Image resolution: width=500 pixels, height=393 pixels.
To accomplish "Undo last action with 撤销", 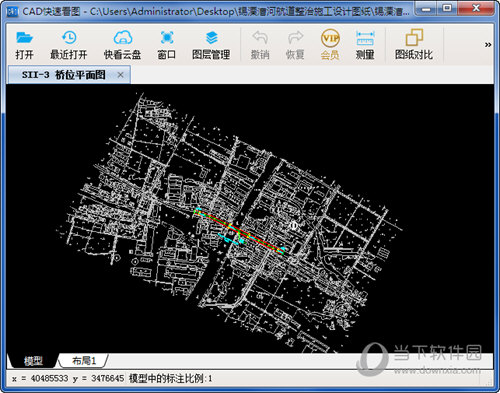I will tap(260, 45).
